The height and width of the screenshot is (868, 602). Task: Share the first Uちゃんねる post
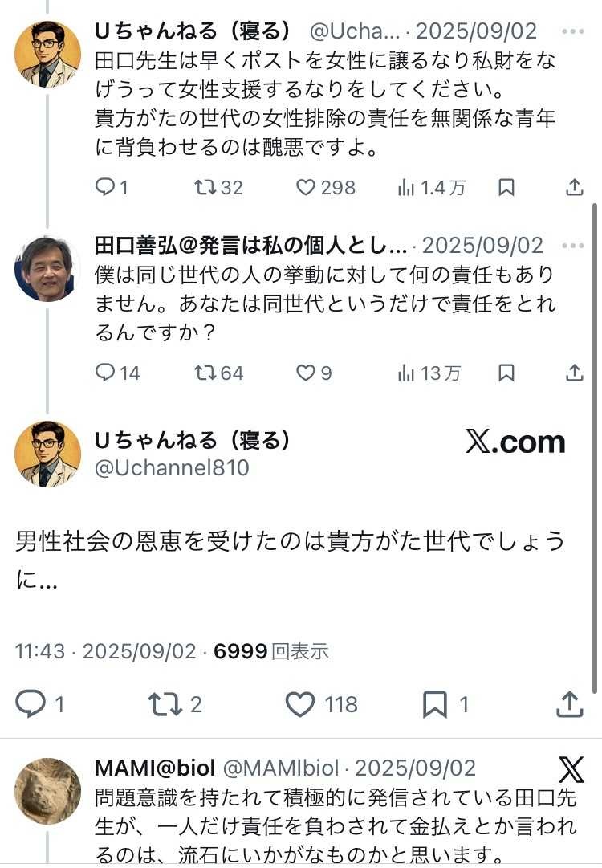(574, 188)
